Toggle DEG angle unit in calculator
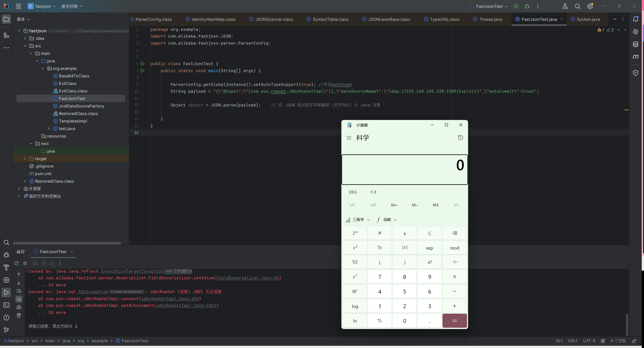This screenshot has width=644, height=348. point(353,192)
